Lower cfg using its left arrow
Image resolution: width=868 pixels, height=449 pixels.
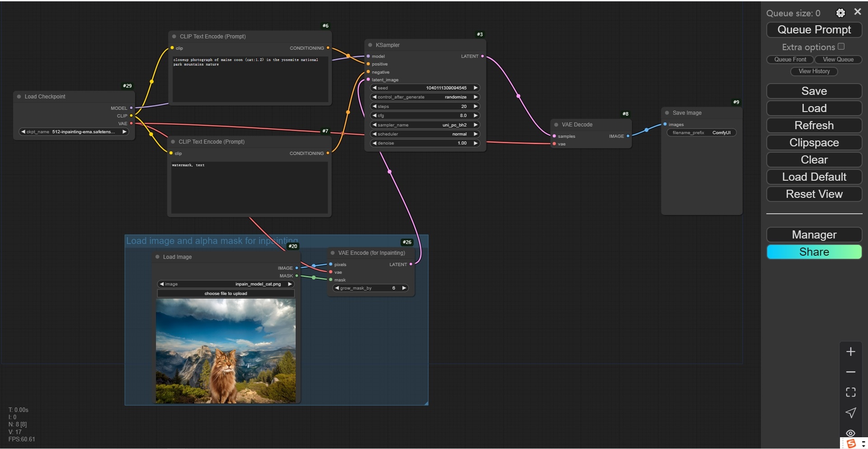374,116
